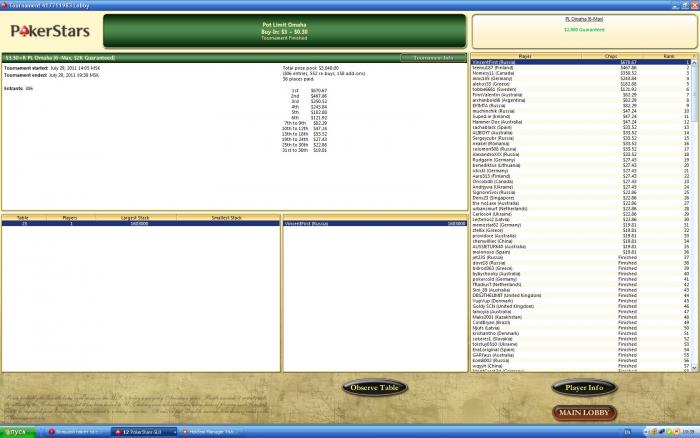Click the Tournament started date line
This screenshot has width=700, height=438.
[x=52, y=68]
